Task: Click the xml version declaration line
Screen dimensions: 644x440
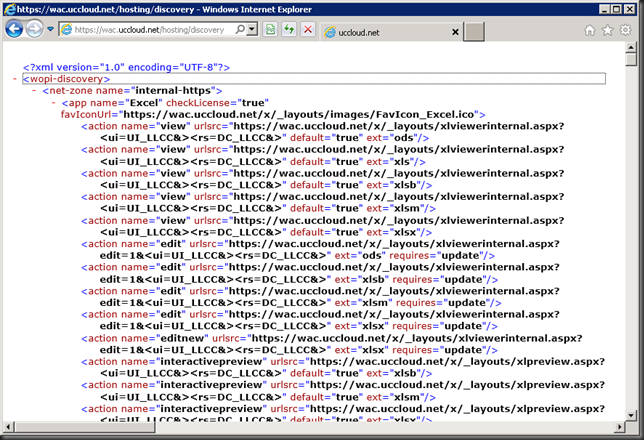Action: pos(126,67)
